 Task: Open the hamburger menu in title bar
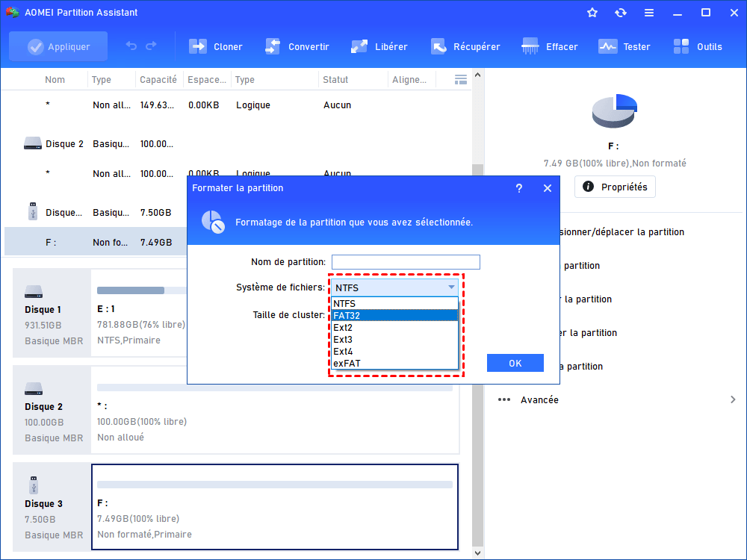coord(649,13)
